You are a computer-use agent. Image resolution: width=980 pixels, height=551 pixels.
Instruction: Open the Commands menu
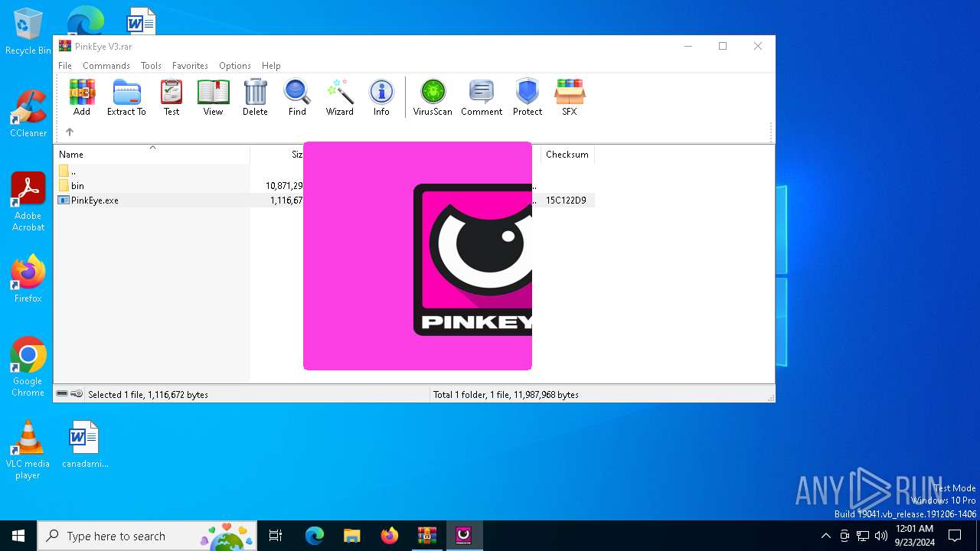106,66
